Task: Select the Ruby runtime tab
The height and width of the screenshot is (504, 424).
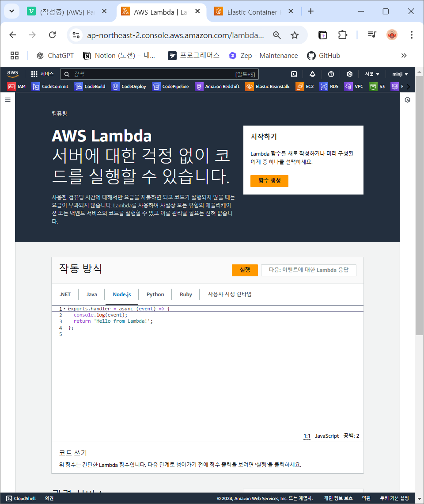Action: point(185,294)
